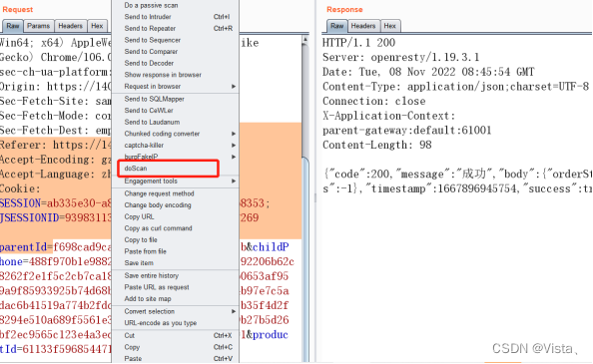Choose 'Save item' entry
593x364 pixels.
pos(176,263)
